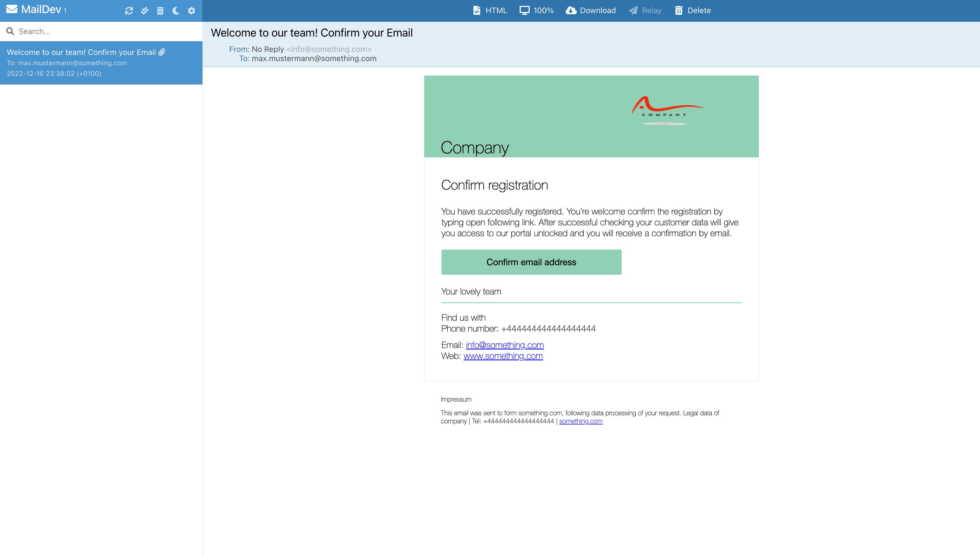Mark all emails as read icon
Image resolution: width=980 pixels, height=555 pixels.
(x=144, y=11)
